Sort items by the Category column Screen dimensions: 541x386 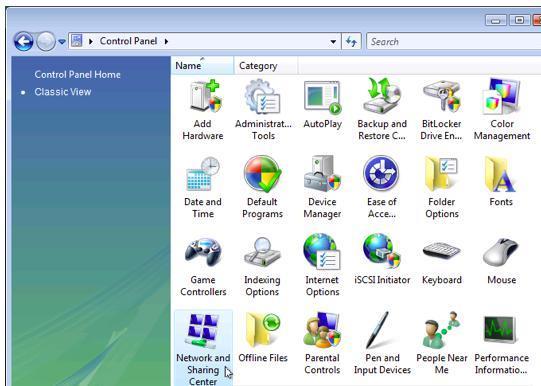point(265,66)
